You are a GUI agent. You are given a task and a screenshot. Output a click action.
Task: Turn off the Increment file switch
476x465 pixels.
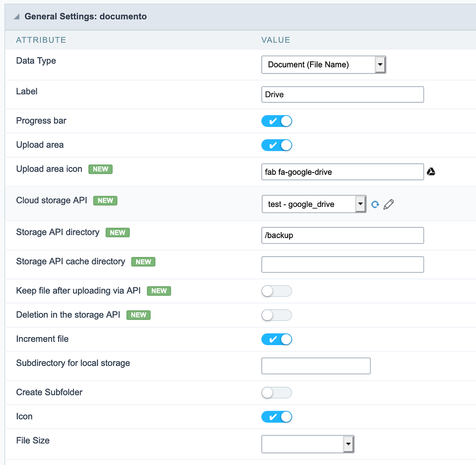(x=277, y=339)
